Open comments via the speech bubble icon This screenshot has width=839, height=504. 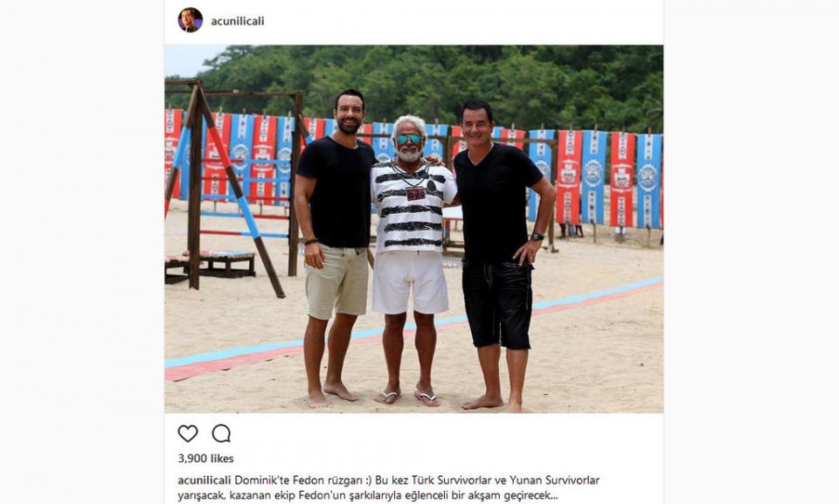[x=221, y=433]
